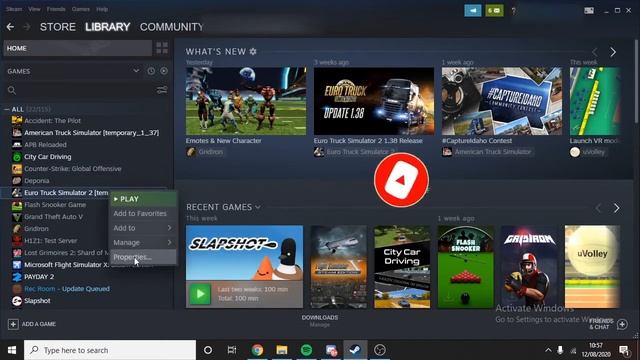Switch to the Store tab
The width and height of the screenshot is (640, 360).
58,27
